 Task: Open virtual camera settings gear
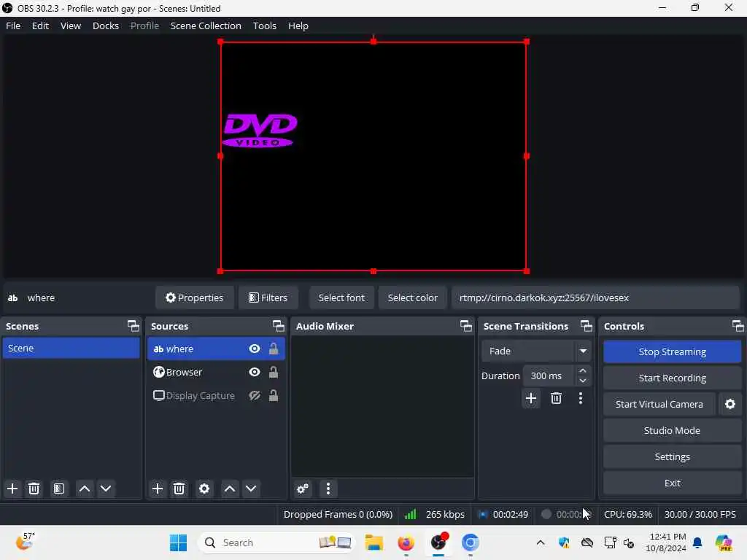(729, 404)
